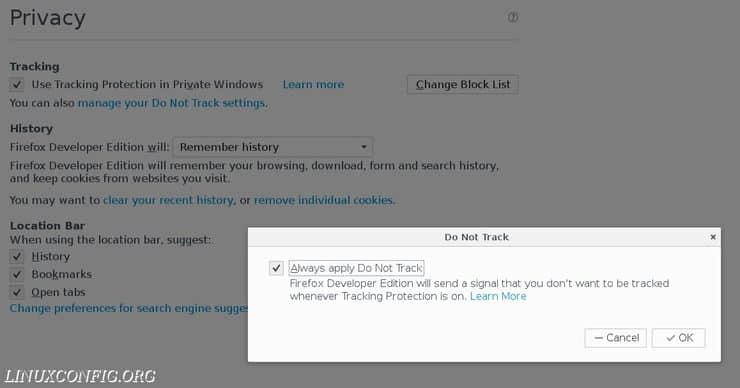Disable History suggestion for location bar
Screen dimensions: 740x388
coord(17,257)
